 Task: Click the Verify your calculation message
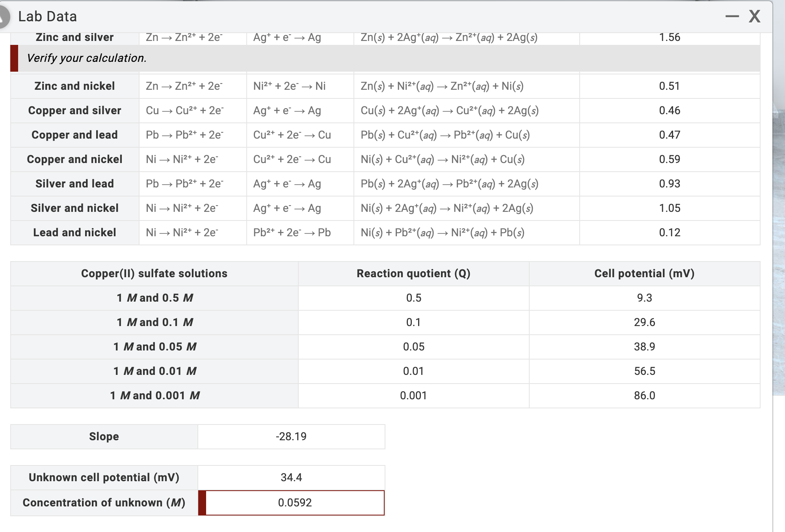87,58
